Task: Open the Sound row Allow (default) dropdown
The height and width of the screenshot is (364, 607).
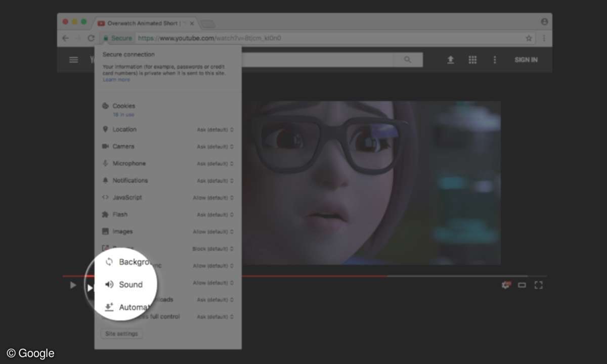Action: [x=213, y=283]
